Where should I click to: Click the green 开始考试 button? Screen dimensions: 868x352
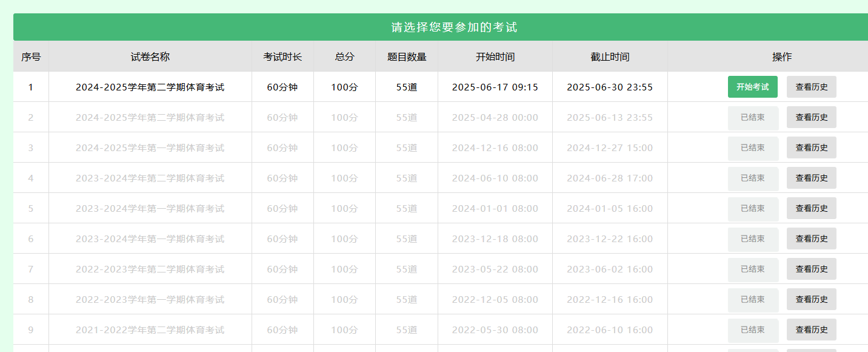[752, 87]
